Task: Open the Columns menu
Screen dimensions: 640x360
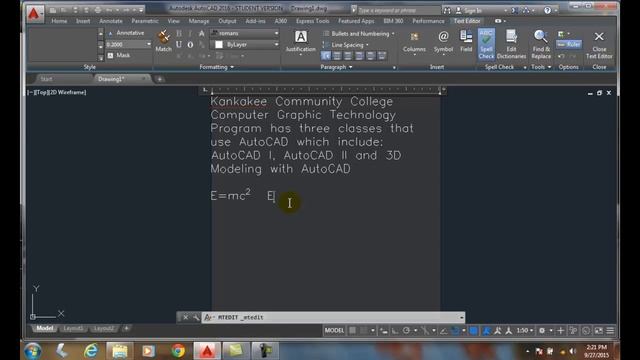Action: click(414, 43)
